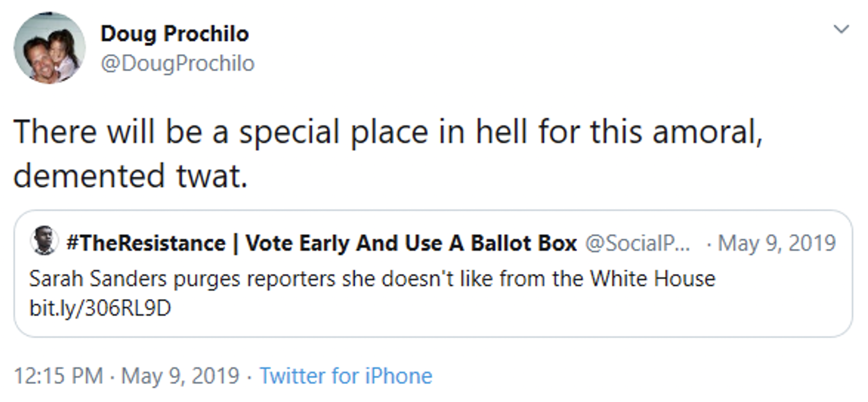This screenshot has height=402, width=868.
Task: Click the footer date May 9, 2019
Action: click(180, 376)
